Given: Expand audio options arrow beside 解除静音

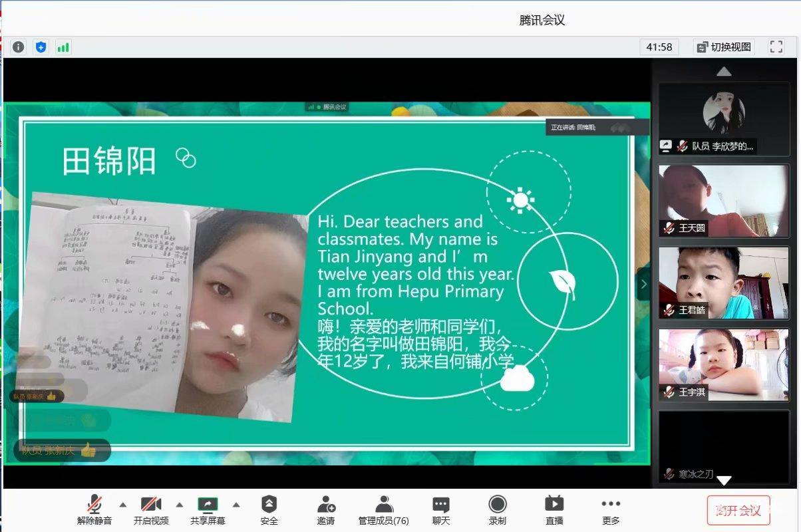Looking at the screenshot, I should 122,504.
